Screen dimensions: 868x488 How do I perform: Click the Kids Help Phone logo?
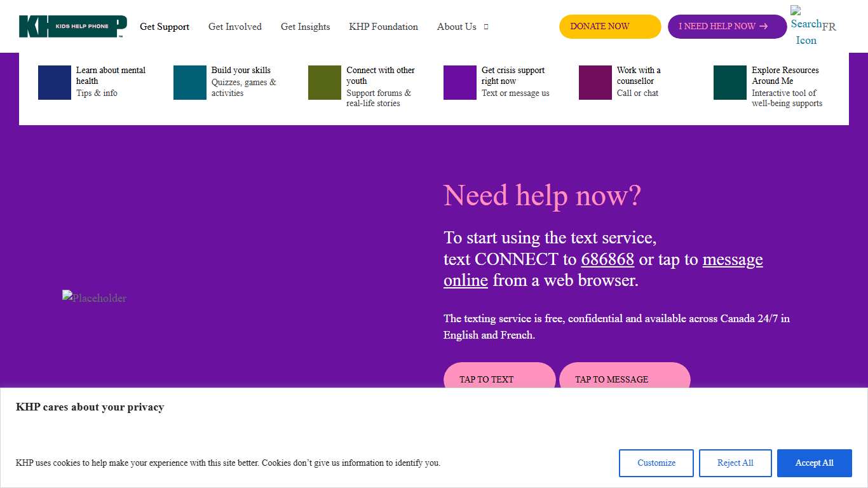coord(72,26)
